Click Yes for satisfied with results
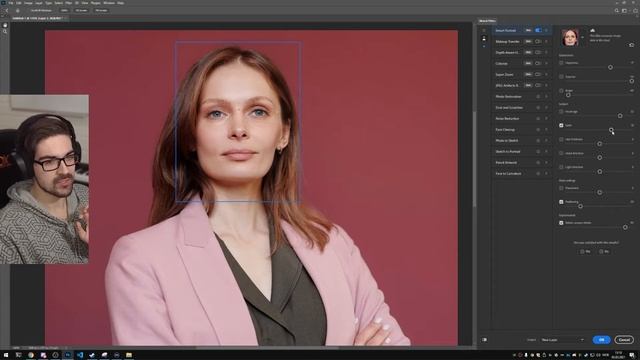Screen dimensions: 640x360 pyautogui.click(x=585, y=252)
